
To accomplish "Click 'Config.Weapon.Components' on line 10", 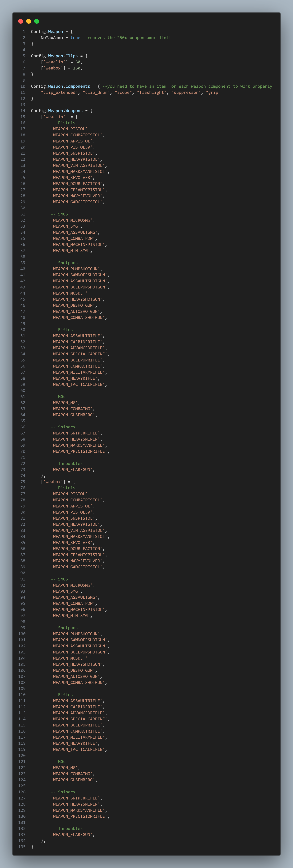I will [x=61, y=86].
